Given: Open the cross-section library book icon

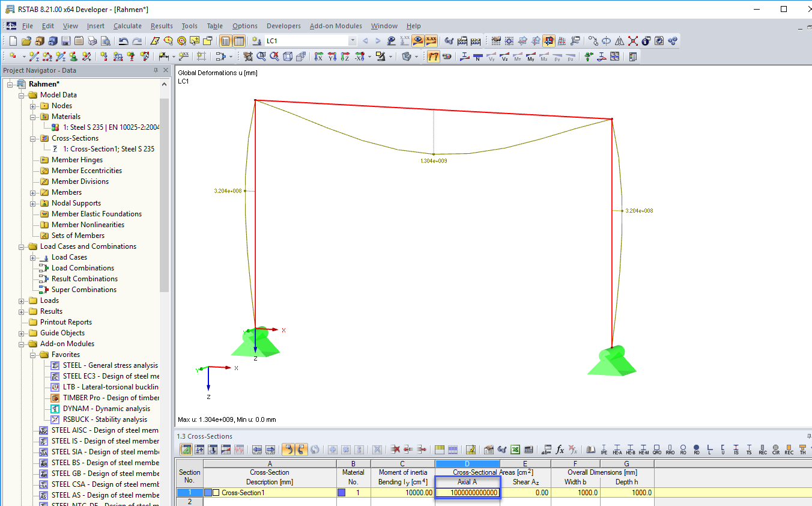Looking at the screenshot, I should coord(591,449).
